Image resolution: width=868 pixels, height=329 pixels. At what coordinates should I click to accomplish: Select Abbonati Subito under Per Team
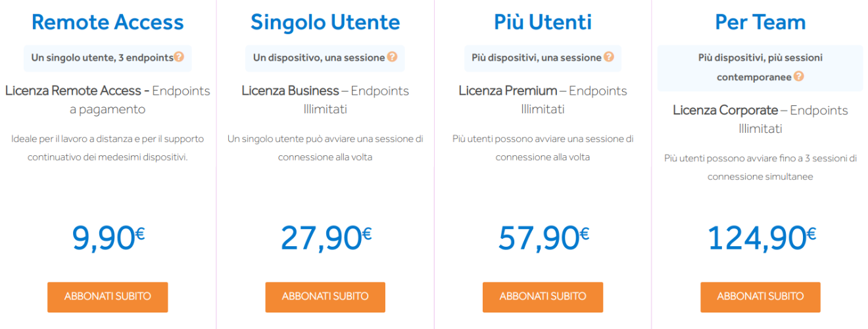pos(760,297)
